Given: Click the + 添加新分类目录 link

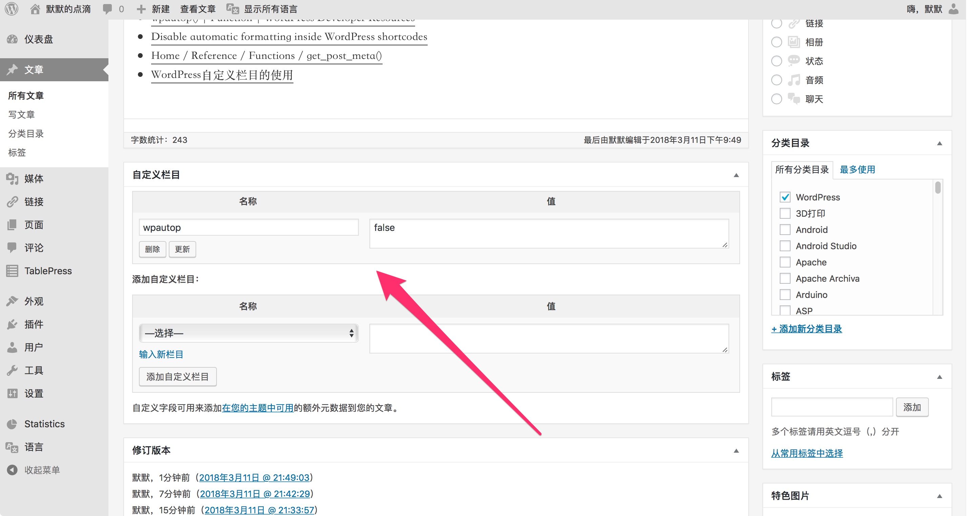Looking at the screenshot, I should 806,329.
